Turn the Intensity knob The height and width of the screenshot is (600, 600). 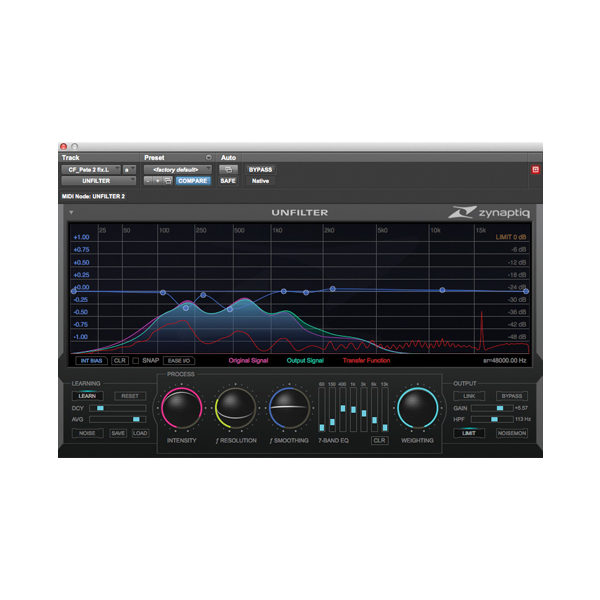click(x=181, y=408)
